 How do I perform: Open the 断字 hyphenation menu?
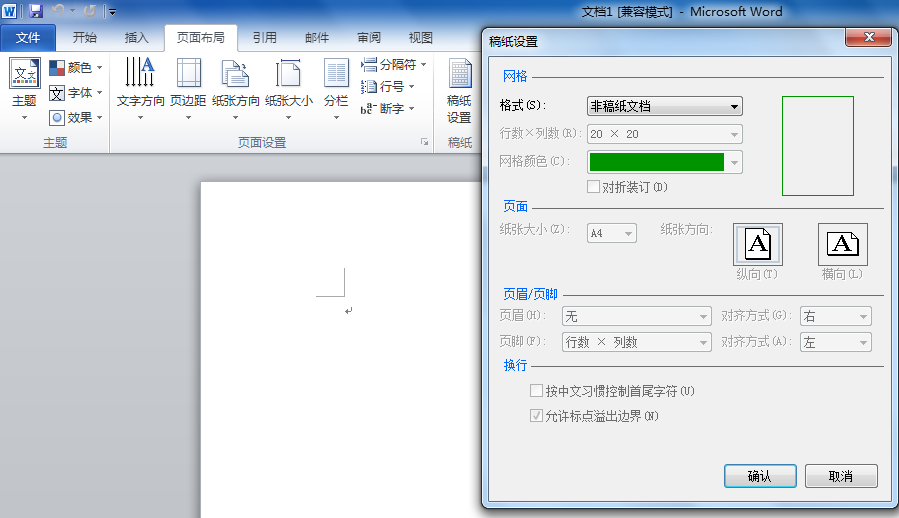pyautogui.click(x=388, y=108)
